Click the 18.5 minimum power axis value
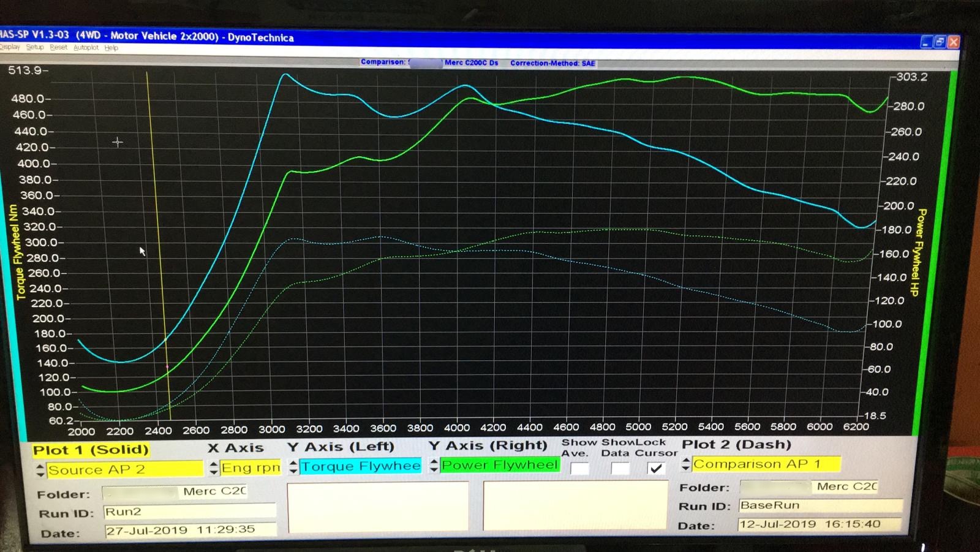The image size is (980, 552). (874, 415)
